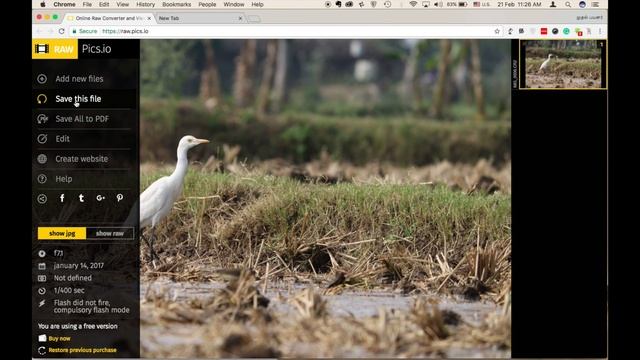Image resolution: width=640 pixels, height=360 pixels.
Task: Select the egret thumbnail in right panel
Action: pos(563,64)
